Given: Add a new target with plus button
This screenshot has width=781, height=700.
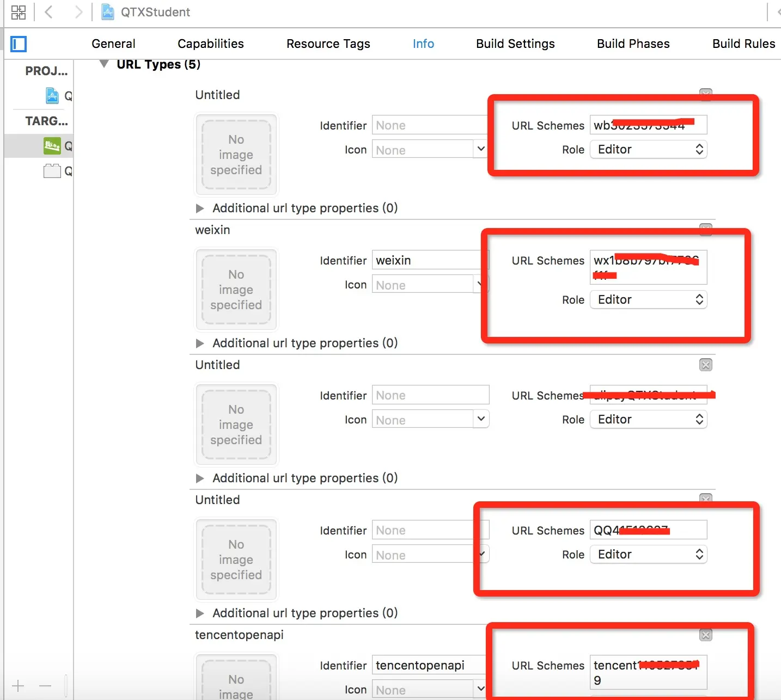Looking at the screenshot, I should tap(18, 686).
